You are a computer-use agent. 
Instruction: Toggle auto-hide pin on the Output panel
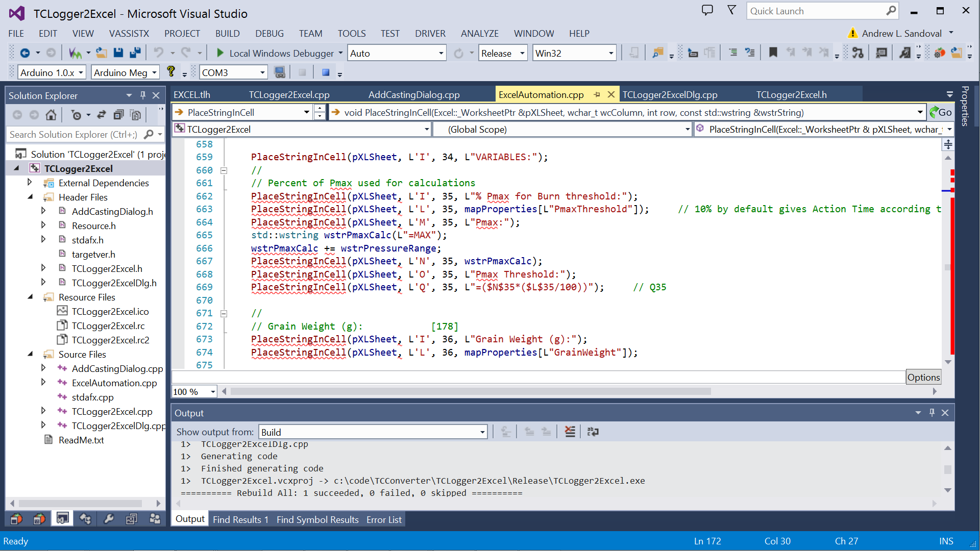pyautogui.click(x=932, y=413)
